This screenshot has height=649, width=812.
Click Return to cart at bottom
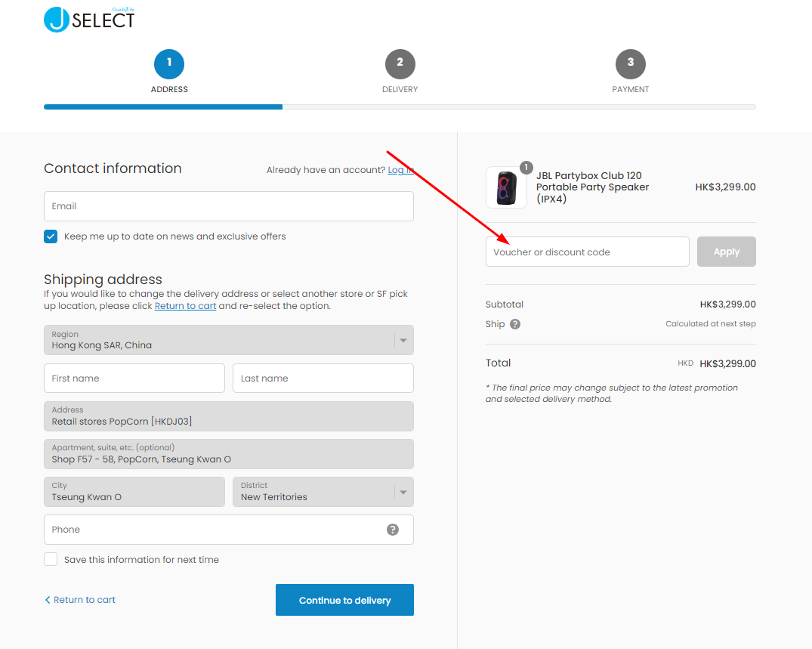(x=80, y=600)
